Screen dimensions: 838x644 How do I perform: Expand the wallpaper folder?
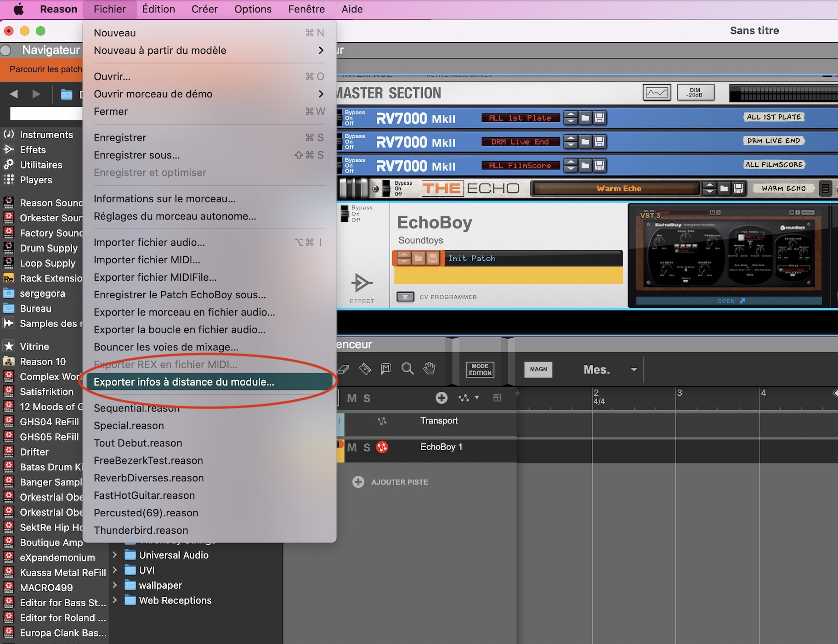(x=115, y=585)
